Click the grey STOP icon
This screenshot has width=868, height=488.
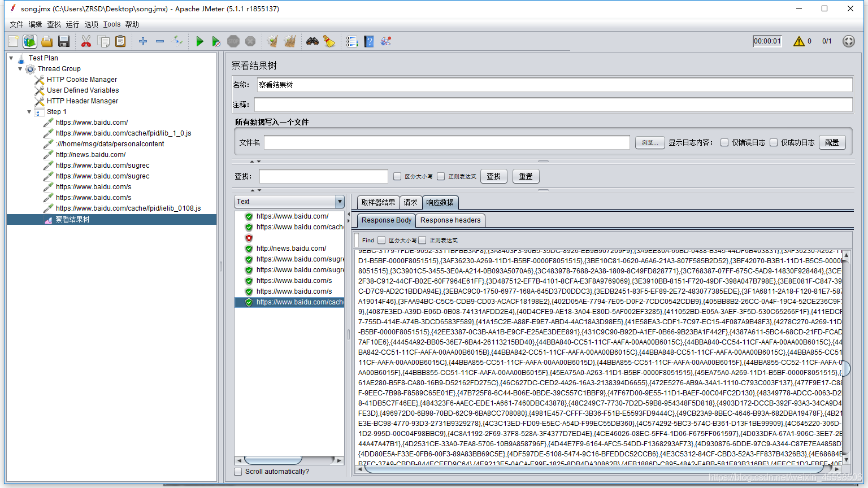[x=233, y=41]
